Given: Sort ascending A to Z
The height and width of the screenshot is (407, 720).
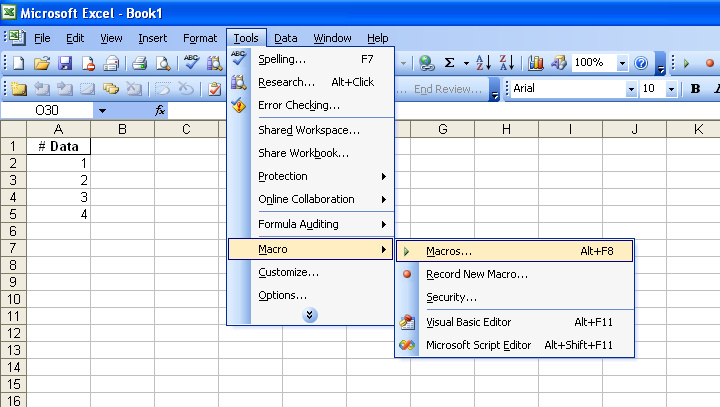Looking at the screenshot, I should pyautogui.click(x=484, y=63).
